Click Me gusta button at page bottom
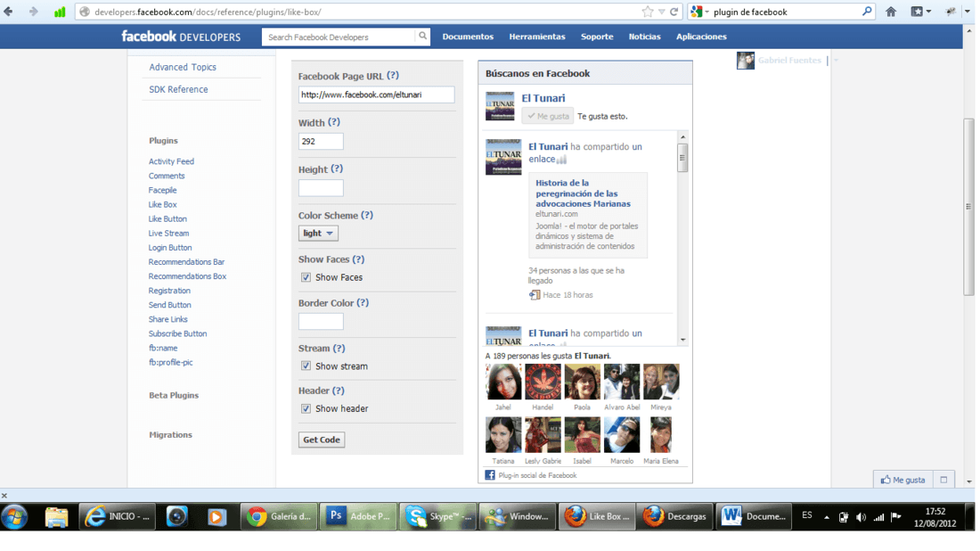Image resolution: width=980 pixels, height=551 pixels. [x=903, y=480]
